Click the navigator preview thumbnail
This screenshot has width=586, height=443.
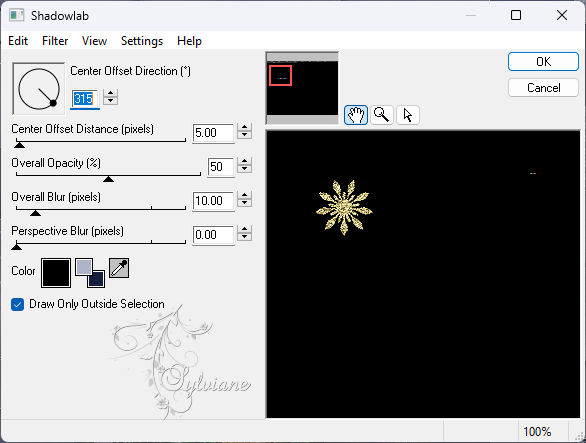coord(302,88)
